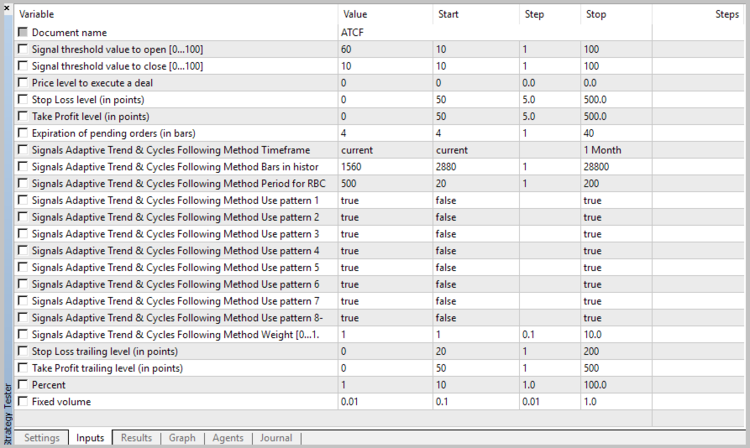Edit Bars in history value 1560
This screenshot has width=750, height=448.
(386, 167)
